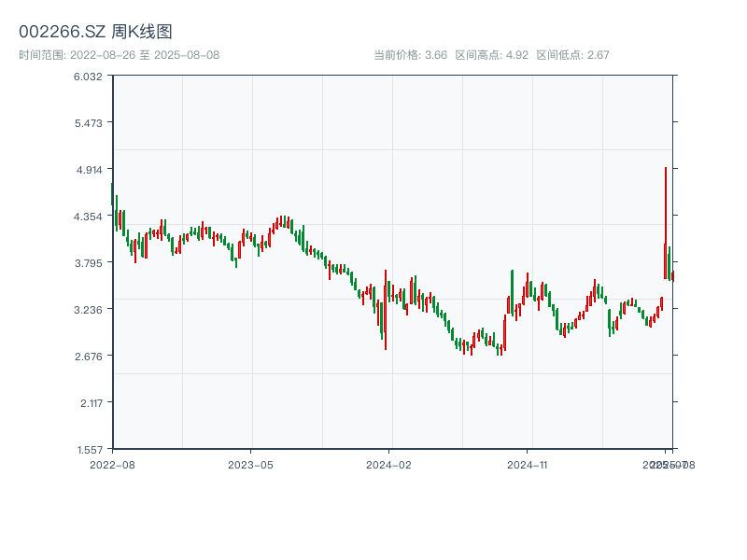The width and height of the screenshot is (747, 560).
Task: Click the 区间高点 4.92 label
Action: pyautogui.click(x=491, y=55)
